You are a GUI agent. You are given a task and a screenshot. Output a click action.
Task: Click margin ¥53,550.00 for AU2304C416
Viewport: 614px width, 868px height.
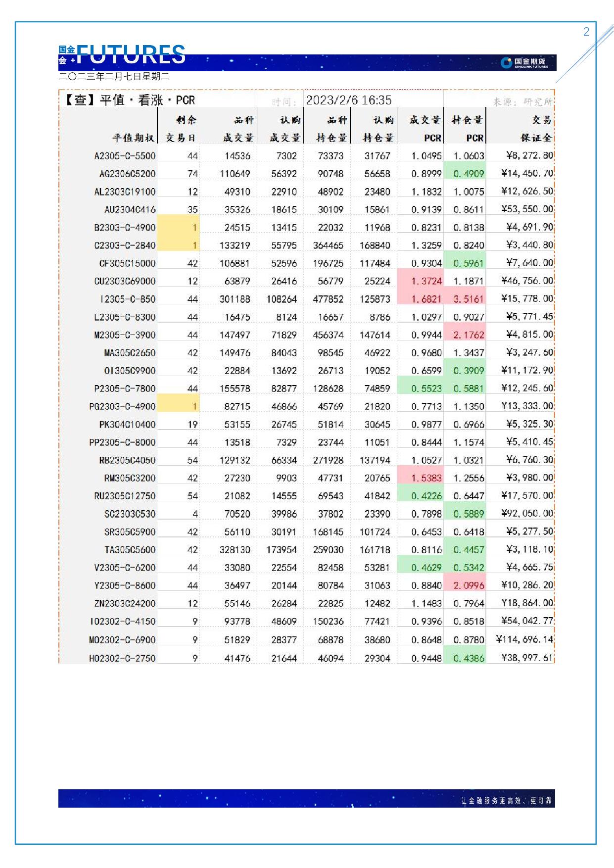point(527,209)
